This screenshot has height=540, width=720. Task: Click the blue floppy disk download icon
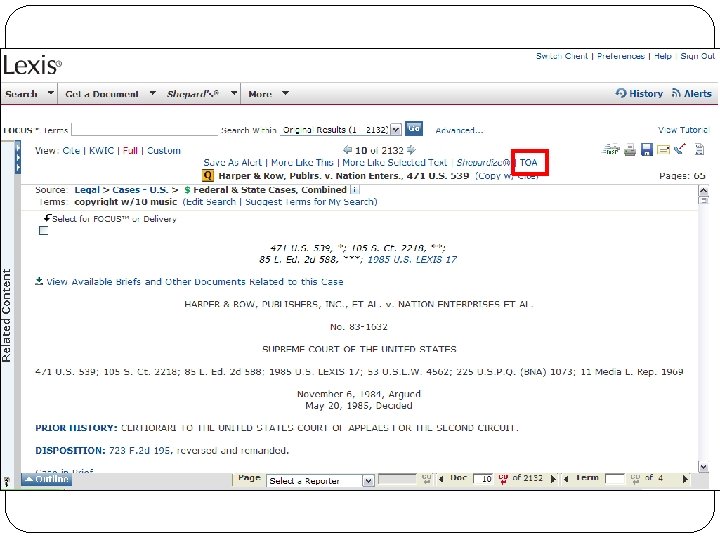tap(647, 150)
